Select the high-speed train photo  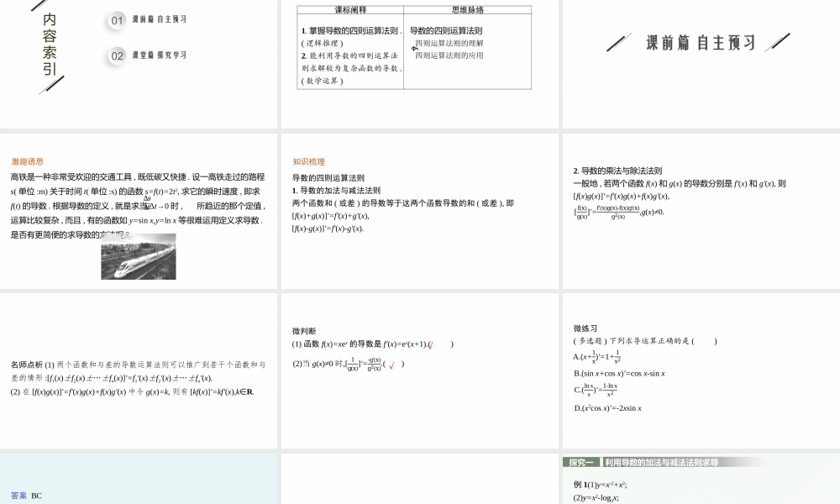139,256
